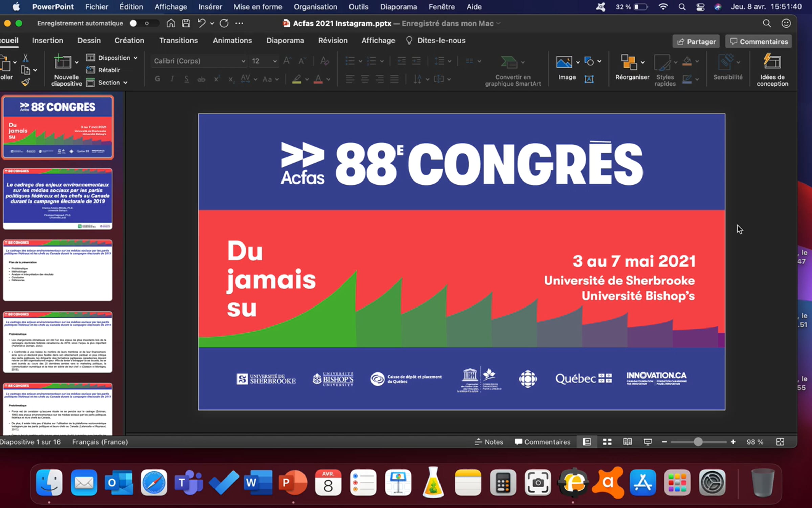Apply the format painter brush
This screenshot has width=812, height=508.
click(26, 82)
